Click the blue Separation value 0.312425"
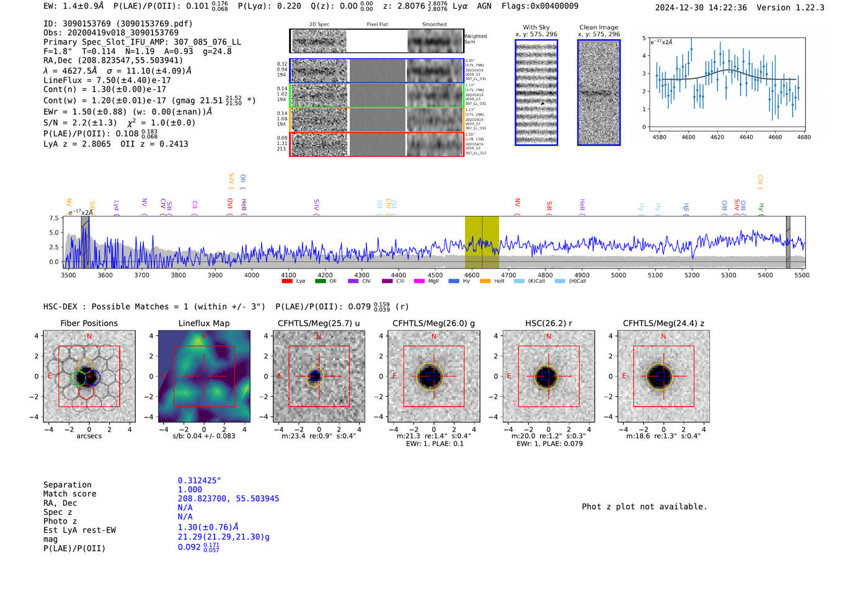Image resolution: width=868 pixels, height=591 pixels. pyautogui.click(x=199, y=481)
